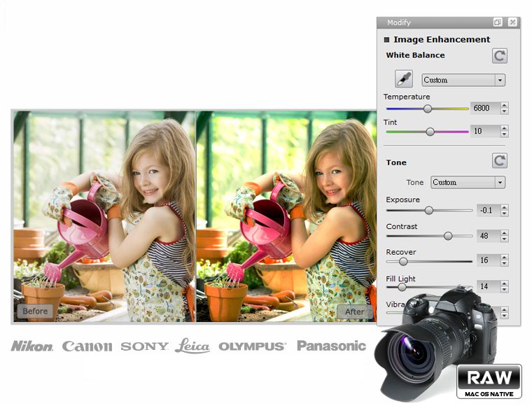
Task: Click the Leica brand logo
Action: (192, 346)
